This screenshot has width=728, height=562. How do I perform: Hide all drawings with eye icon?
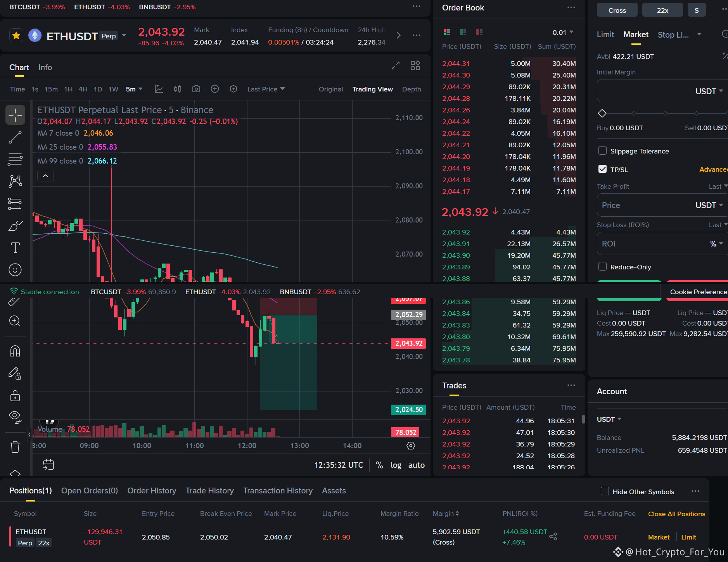click(15, 417)
